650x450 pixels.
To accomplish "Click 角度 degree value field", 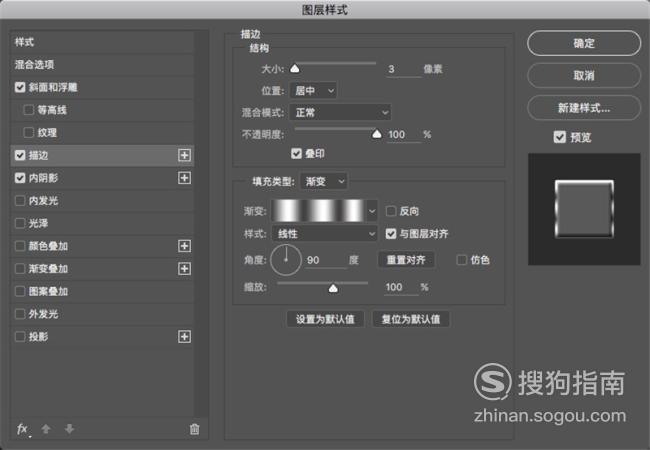I will click(x=325, y=260).
